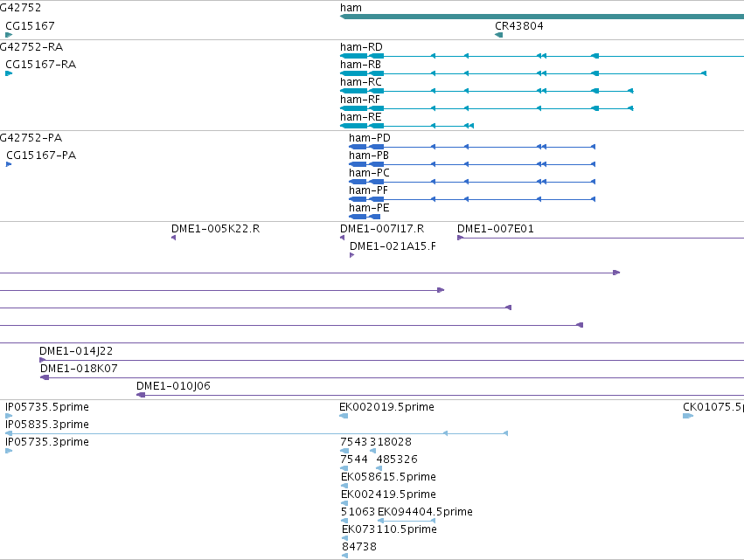
Task: Select the DME1-018K07 clone label
Action: tap(79, 369)
